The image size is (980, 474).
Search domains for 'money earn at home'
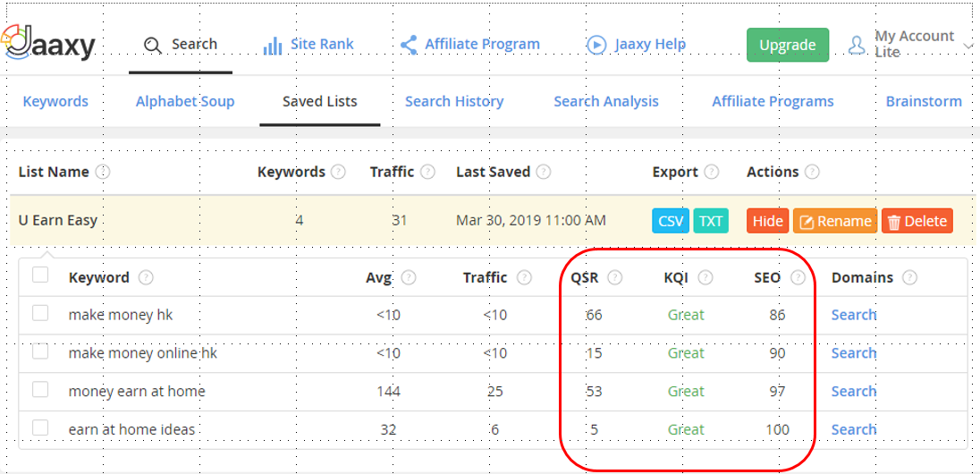tap(854, 392)
